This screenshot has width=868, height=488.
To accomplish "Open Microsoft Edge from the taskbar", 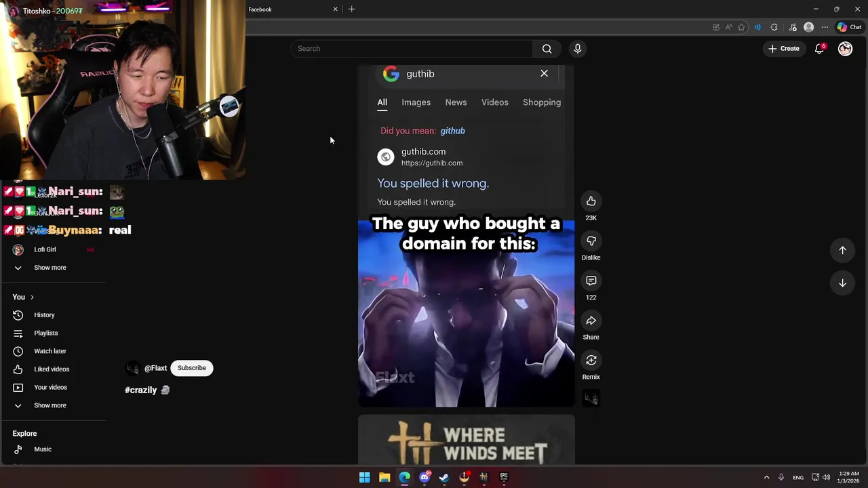I will pos(404,477).
